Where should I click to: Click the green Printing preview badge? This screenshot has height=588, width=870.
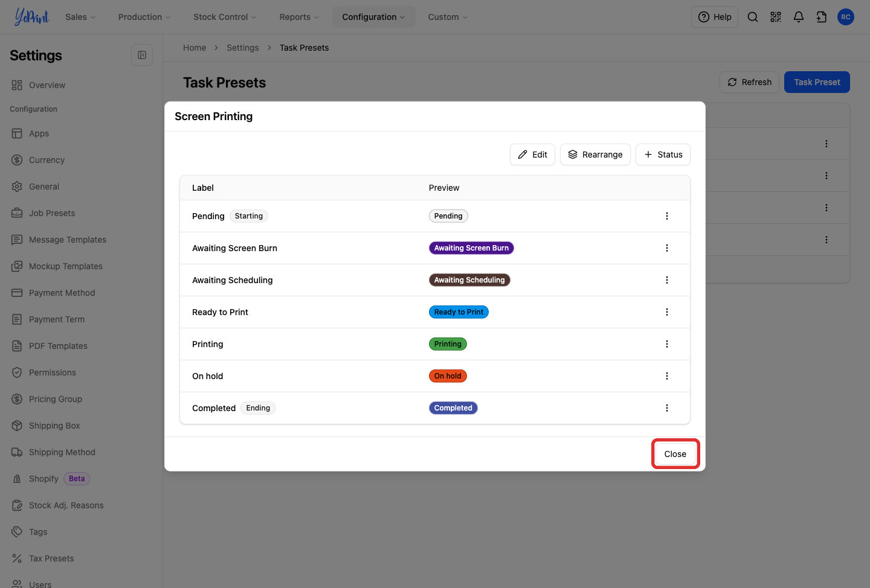pyautogui.click(x=448, y=344)
